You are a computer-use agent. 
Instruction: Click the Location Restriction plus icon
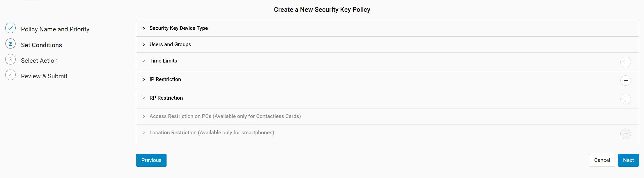pos(626,134)
